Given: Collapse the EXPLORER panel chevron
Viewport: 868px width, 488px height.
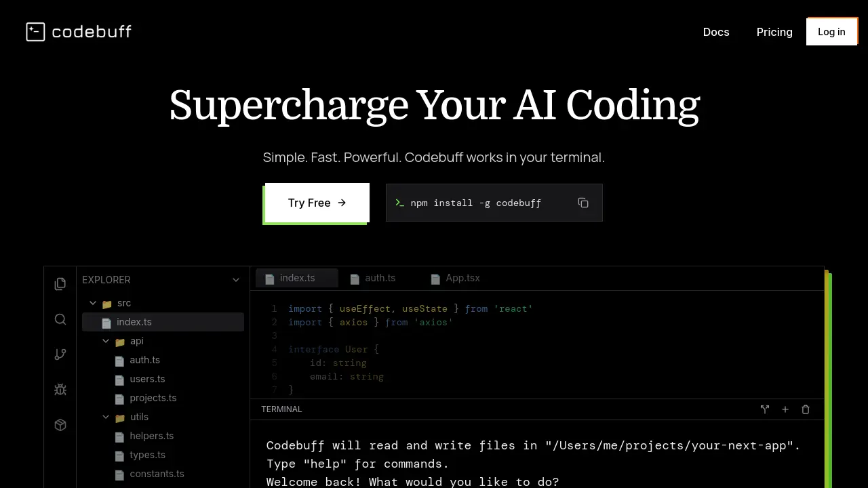Looking at the screenshot, I should click(236, 280).
